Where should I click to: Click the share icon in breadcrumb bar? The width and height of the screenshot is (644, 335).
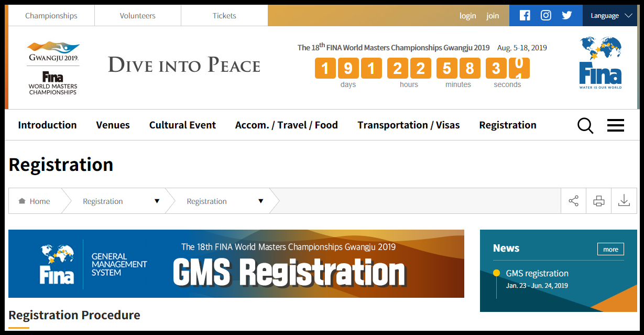[573, 201]
